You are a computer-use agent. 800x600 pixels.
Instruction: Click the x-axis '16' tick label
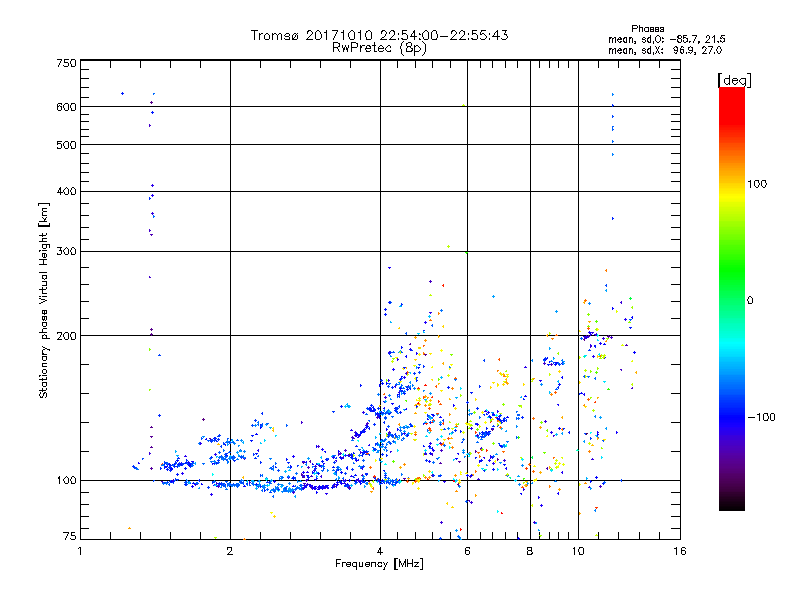pyautogui.click(x=680, y=551)
